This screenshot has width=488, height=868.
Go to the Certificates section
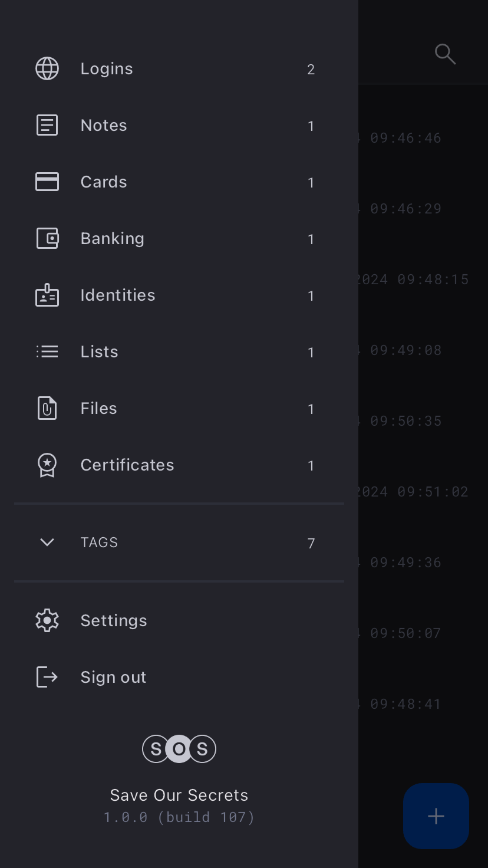[127, 465]
